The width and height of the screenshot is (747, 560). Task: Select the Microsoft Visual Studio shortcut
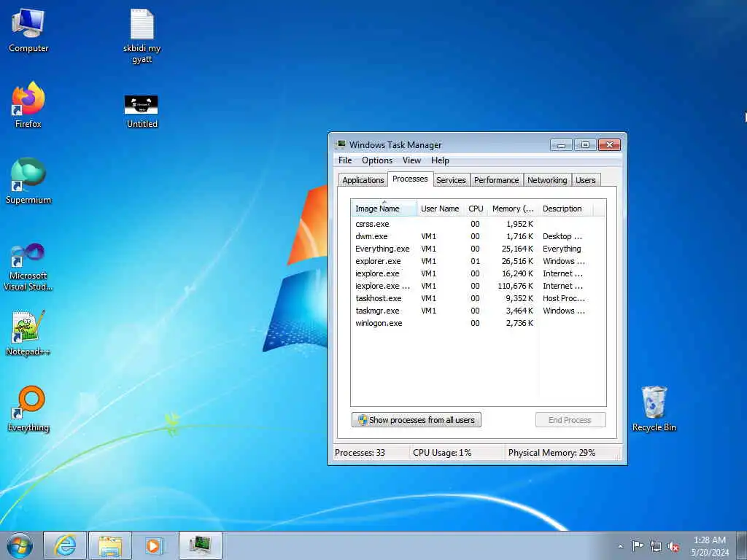pyautogui.click(x=28, y=267)
